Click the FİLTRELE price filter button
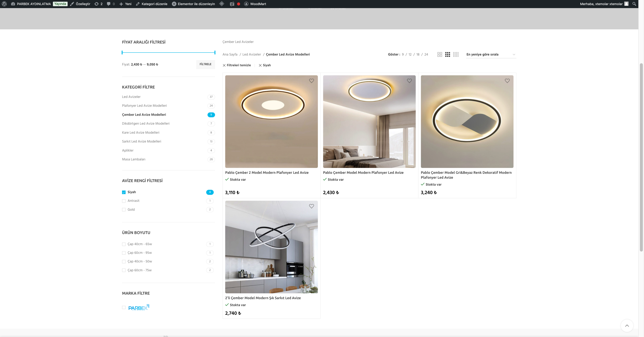Image resolution: width=644 pixels, height=337 pixels. pyautogui.click(x=206, y=64)
